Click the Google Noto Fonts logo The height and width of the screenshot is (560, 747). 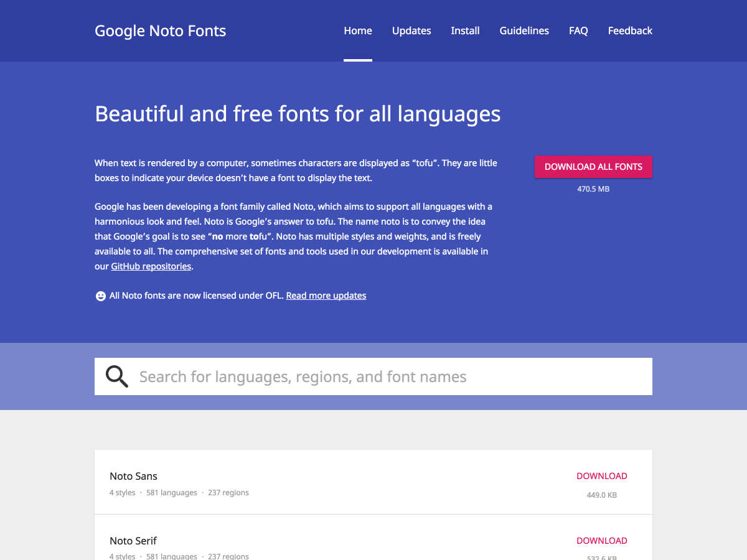(x=160, y=30)
